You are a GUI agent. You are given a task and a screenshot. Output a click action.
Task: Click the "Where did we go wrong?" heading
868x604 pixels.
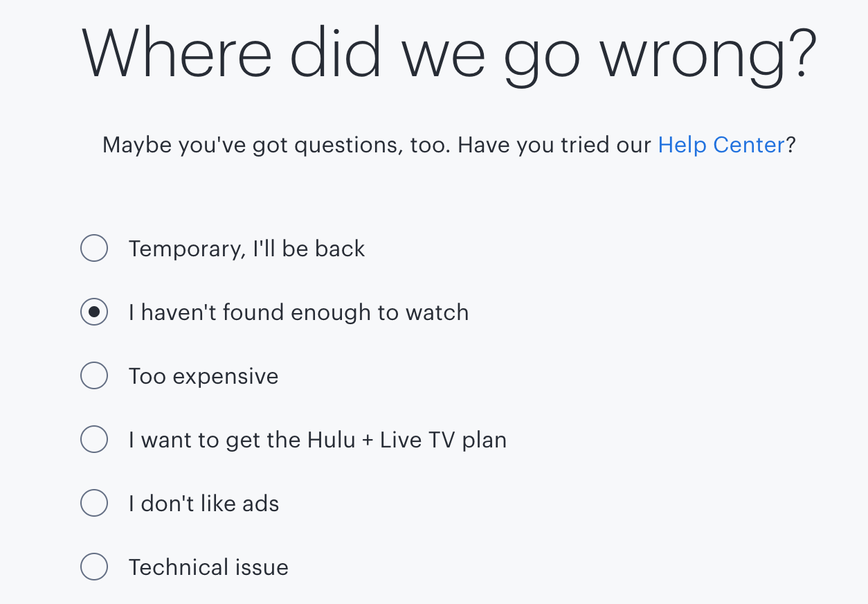click(x=449, y=54)
